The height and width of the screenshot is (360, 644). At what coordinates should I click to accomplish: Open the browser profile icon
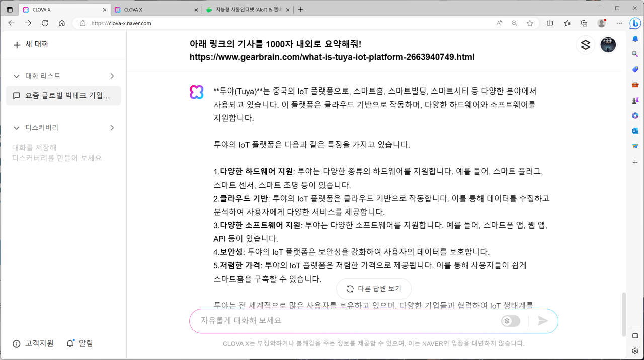click(x=602, y=23)
